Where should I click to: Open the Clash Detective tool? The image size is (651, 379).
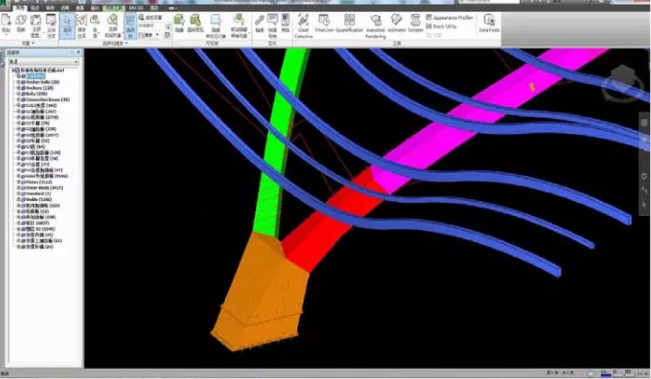coord(303,26)
